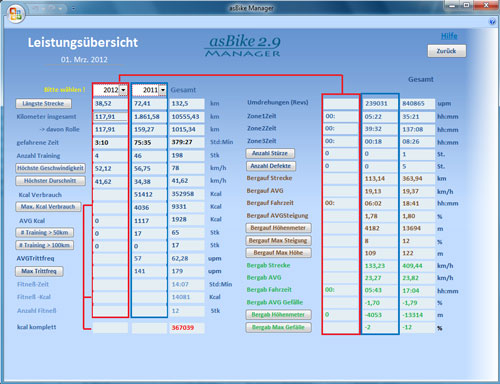
Task: Click the Zurück button
Action: (447, 51)
